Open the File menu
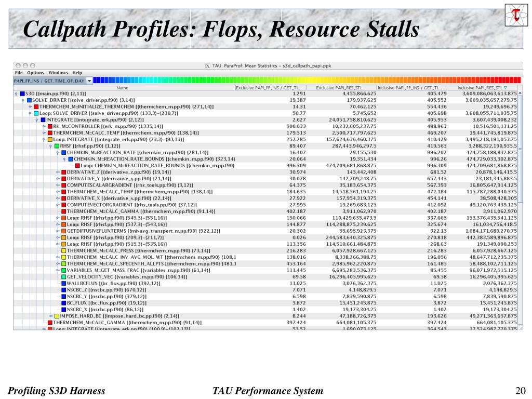Image resolution: width=532 pixels, height=399 pixels. pyautogui.click(x=19, y=73)
